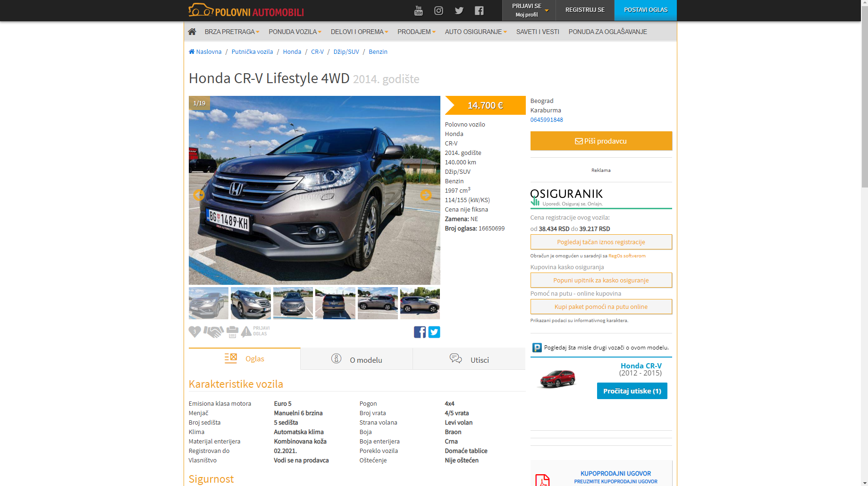Image resolution: width=868 pixels, height=486 pixels.
Task: Show previous car photo arrow
Action: pyautogui.click(x=199, y=195)
